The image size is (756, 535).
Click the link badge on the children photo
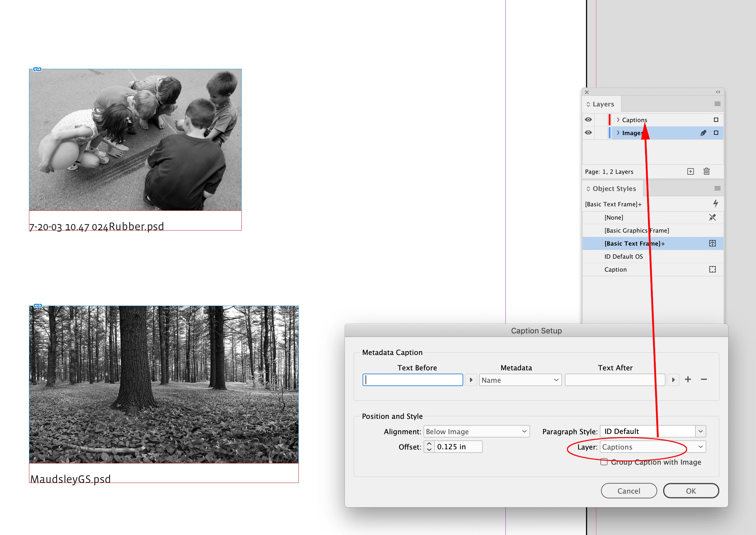point(37,69)
